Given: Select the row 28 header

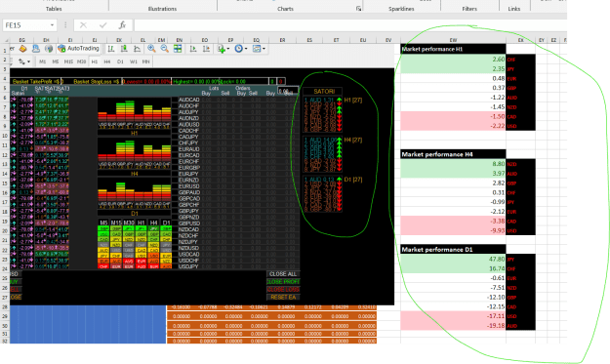Looking at the screenshot, I should click(5, 307).
